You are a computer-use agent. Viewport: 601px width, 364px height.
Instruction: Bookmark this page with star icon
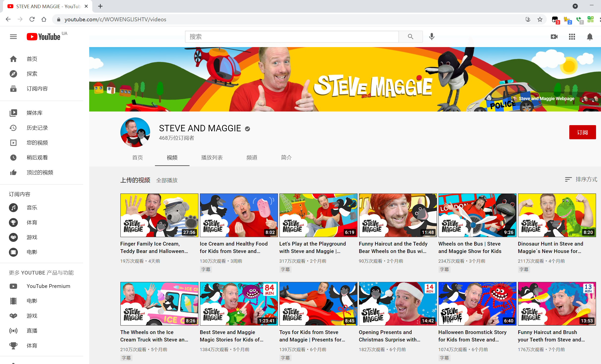(540, 19)
